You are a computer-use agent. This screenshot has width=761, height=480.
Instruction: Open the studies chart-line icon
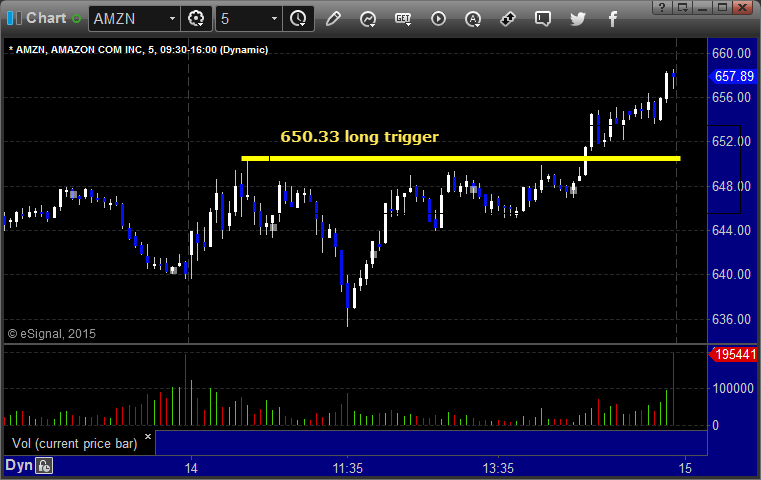pyautogui.click(x=368, y=19)
